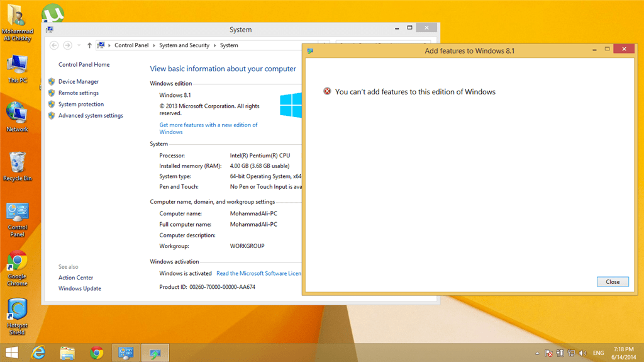The height and width of the screenshot is (362, 644).
Task: Open the Recycle Bin desktop icon
Action: pyautogui.click(x=17, y=167)
